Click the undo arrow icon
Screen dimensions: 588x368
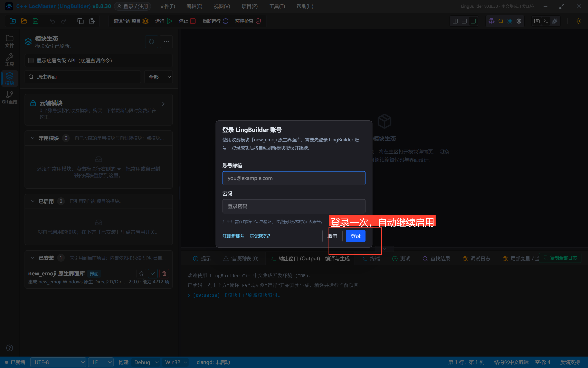52,21
